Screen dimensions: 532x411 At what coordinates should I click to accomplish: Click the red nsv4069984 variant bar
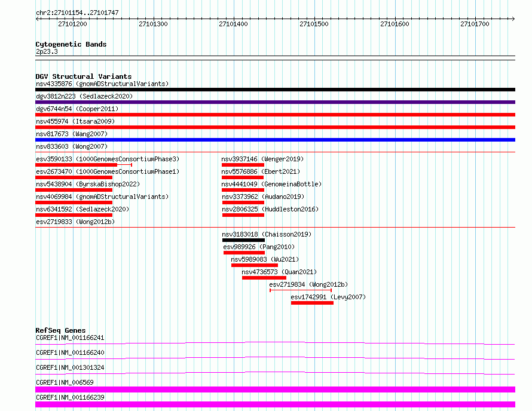74,203
